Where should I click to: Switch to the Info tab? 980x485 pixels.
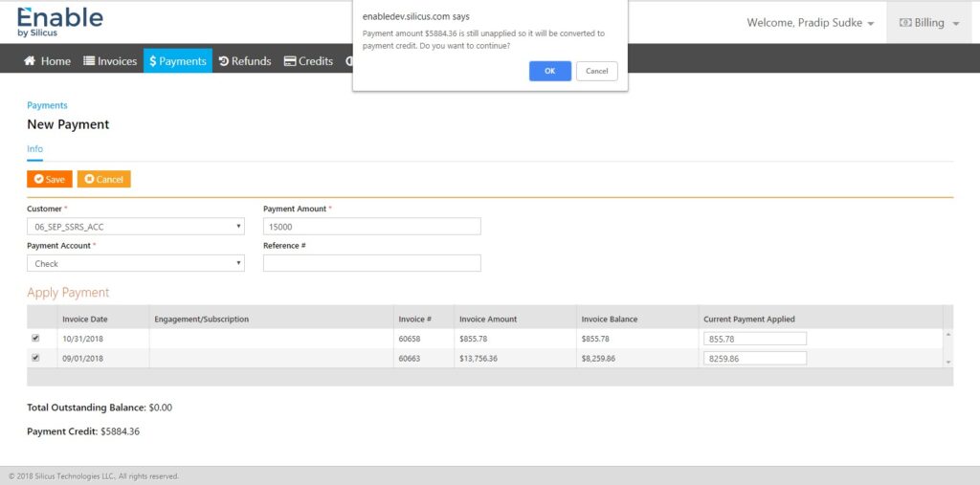(x=35, y=148)
